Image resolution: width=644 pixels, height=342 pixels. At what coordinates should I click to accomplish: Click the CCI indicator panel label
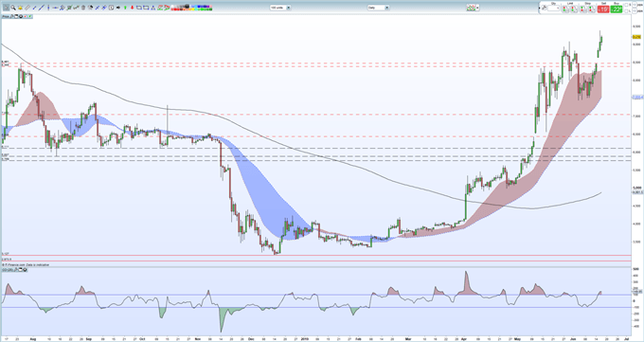click(x=9, y=269)
